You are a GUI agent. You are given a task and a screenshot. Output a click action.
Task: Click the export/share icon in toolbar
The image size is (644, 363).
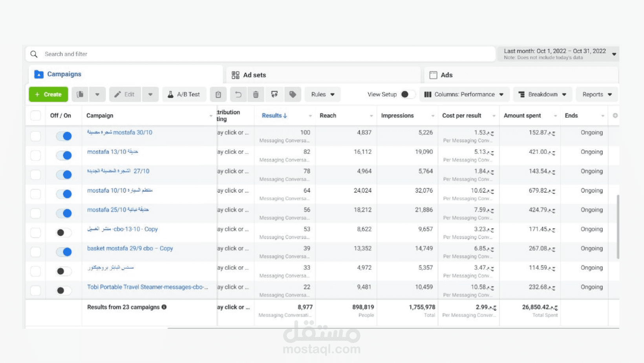(x=274, y=94)
